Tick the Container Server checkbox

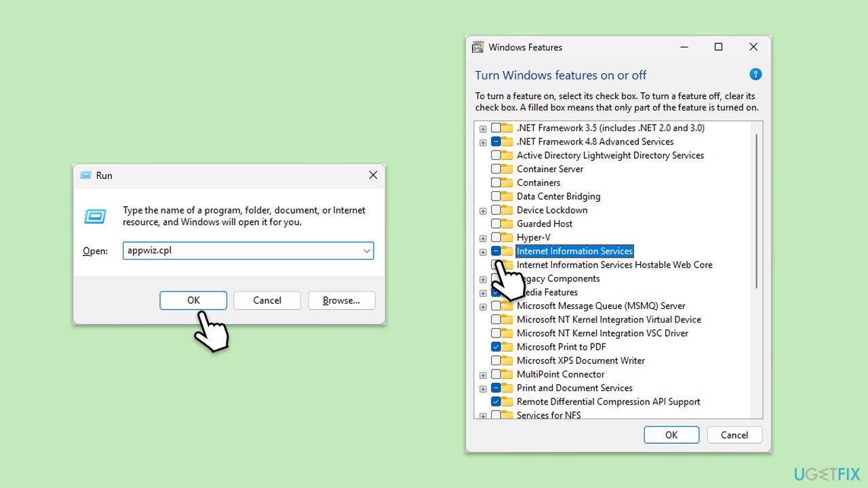tap(496, 169)
